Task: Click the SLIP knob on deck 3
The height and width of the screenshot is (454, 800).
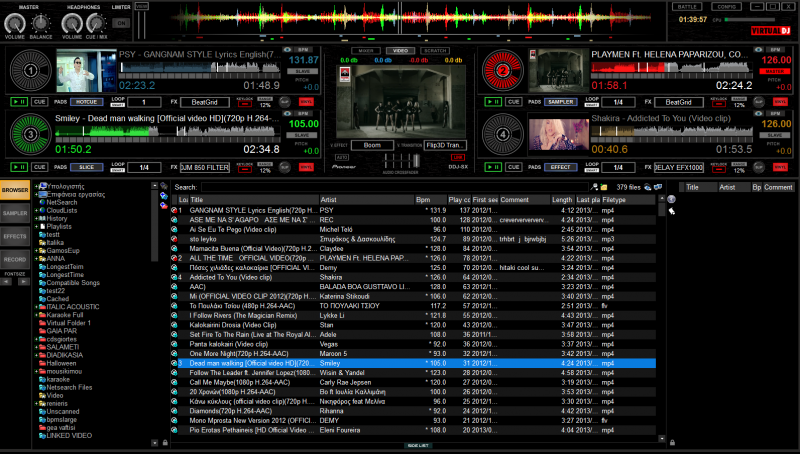Action: click(285, 167)
